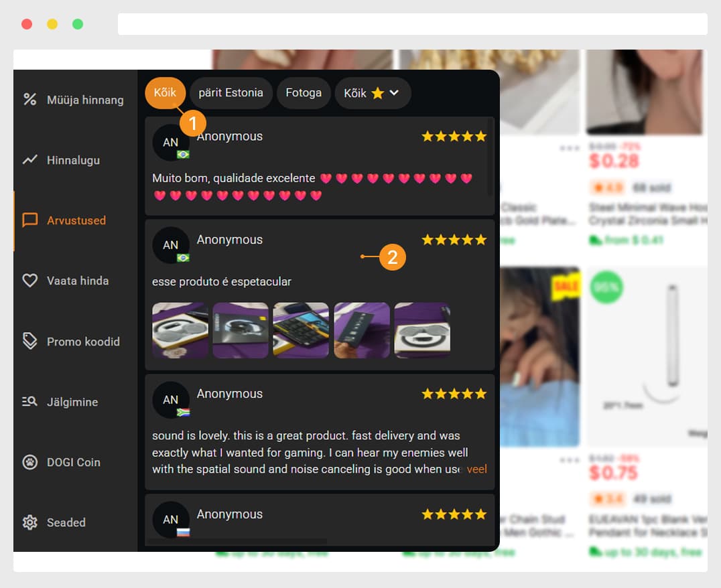
Task: Select the Hinnalugu price history chart icon
Action: [30, 160]
